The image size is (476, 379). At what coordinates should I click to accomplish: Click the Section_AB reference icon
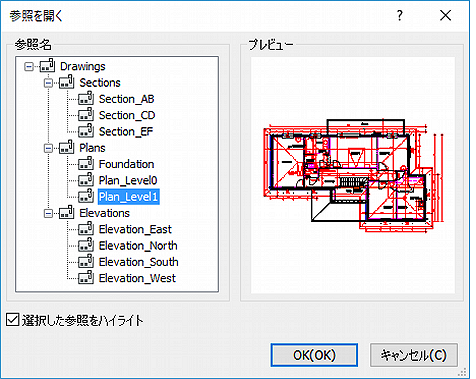tap(86, 98)
